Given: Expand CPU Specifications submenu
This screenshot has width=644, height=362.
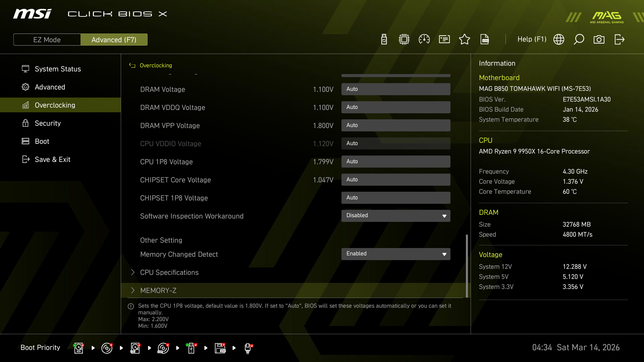Looking at the screenshot, I should (169, 272).
